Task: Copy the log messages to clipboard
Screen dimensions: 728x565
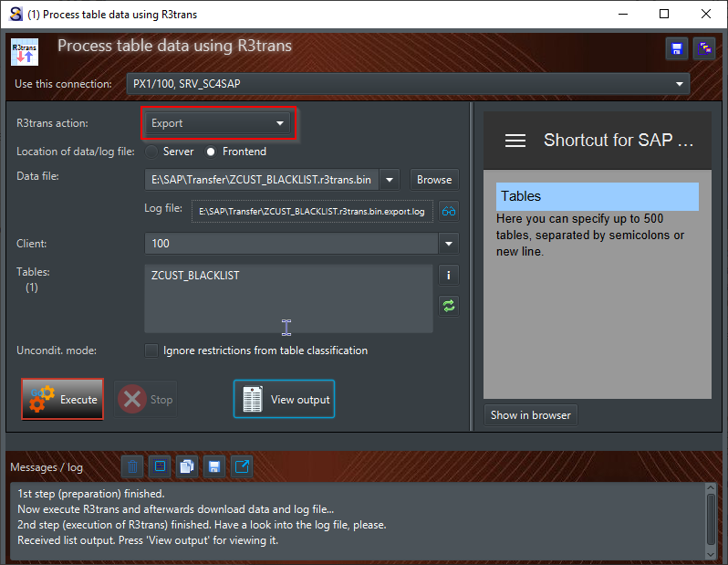Action: tap(187, 466)
